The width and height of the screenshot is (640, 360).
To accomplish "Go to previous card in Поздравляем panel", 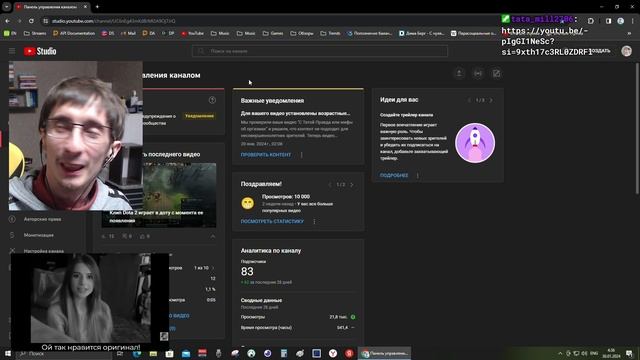I will click(330, 184).
